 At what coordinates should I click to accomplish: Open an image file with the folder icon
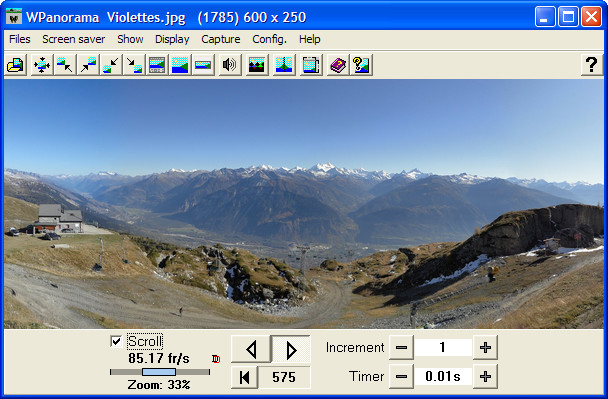coord(16,65)
